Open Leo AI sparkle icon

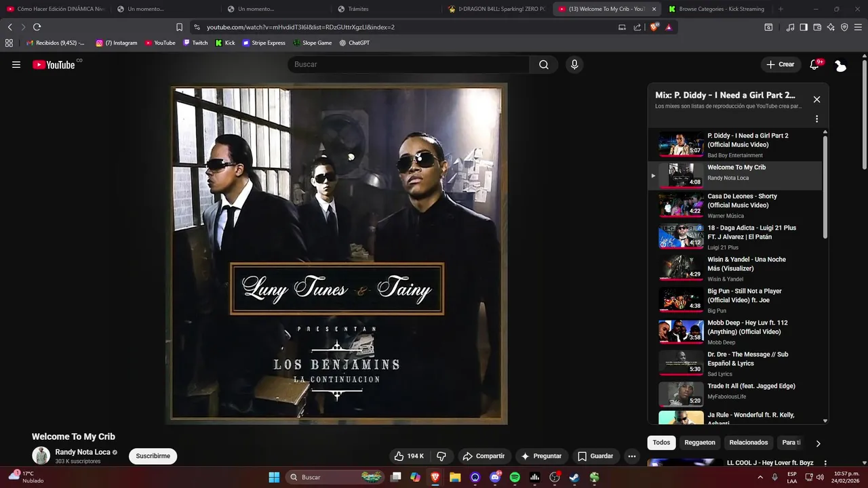(831, 27)
